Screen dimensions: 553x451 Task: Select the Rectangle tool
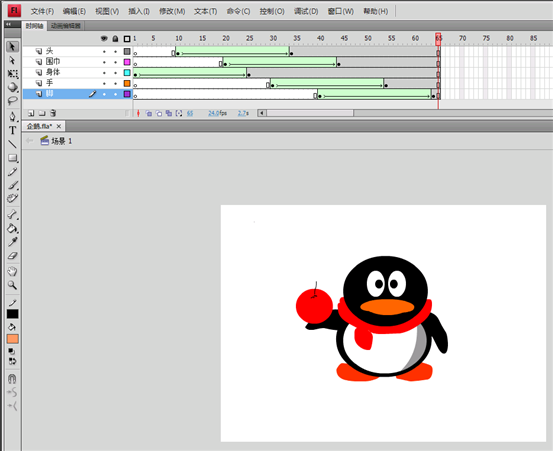click(x=12, y=158)
